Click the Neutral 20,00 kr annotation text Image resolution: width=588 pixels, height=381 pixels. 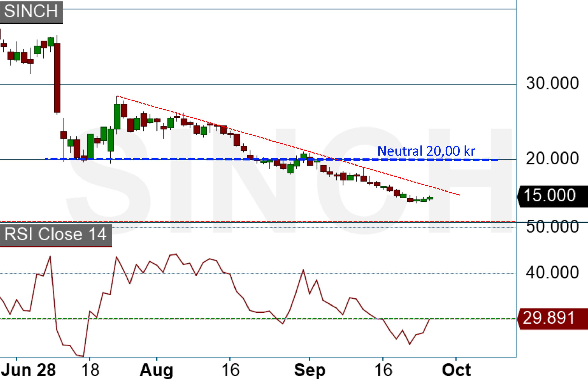click(x=426, y=151)
